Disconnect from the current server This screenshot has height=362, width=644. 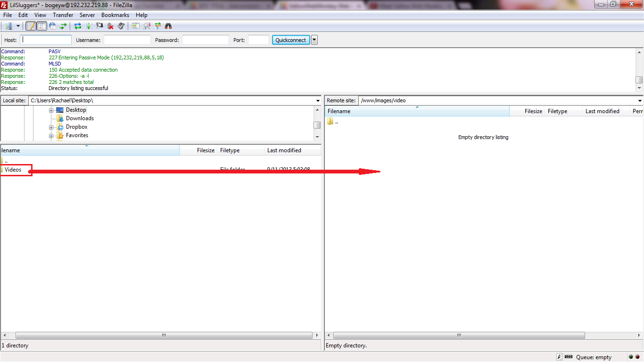pyautogui.click(x=110, y=26)
